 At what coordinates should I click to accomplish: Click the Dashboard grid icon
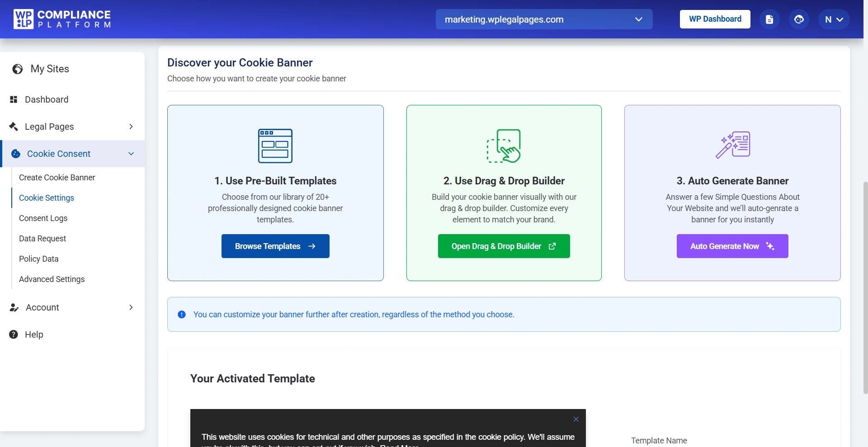tap(14, 99)
